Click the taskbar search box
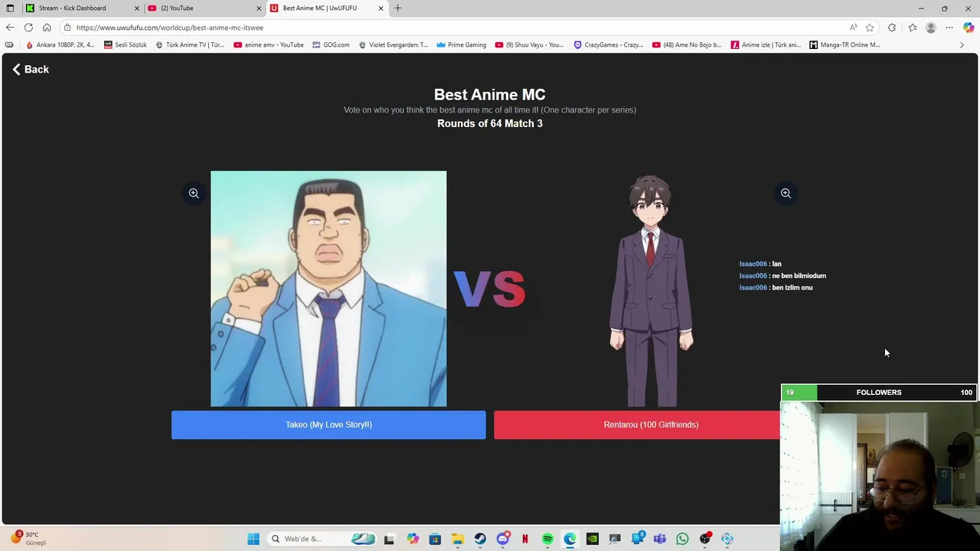Screen dimensions: 980x551 point(322,539)
